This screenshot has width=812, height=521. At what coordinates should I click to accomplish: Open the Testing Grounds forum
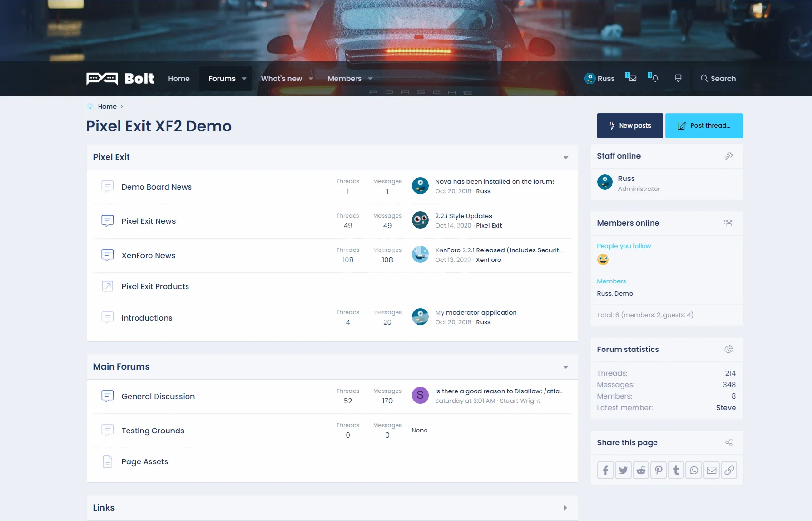(x=153, y=431)
